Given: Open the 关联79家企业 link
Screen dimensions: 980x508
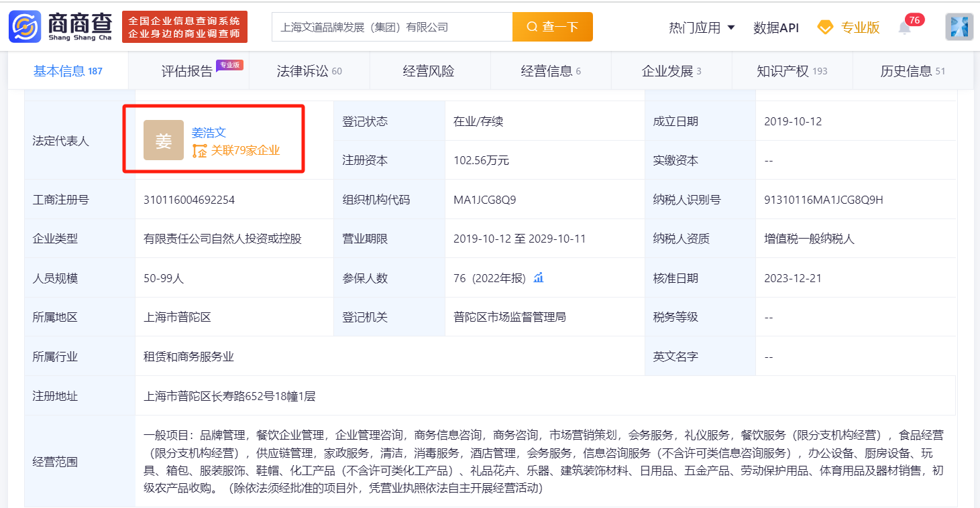Looking at the screenshot, I should coord(236,151).
